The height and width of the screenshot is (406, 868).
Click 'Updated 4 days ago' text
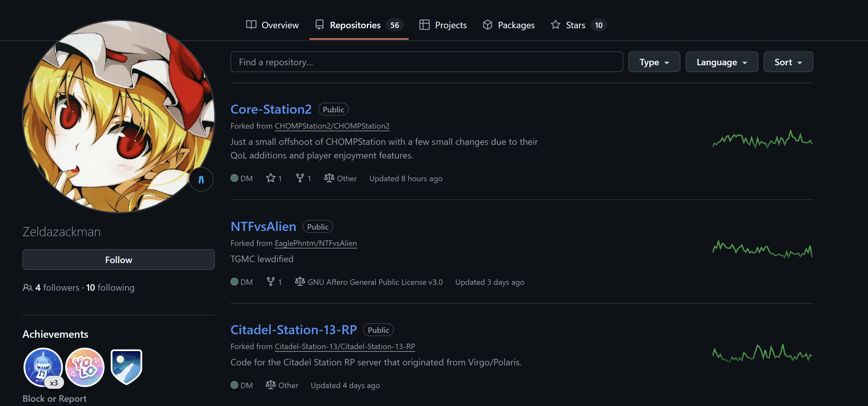pyautogui.click(x=345, y=386)
